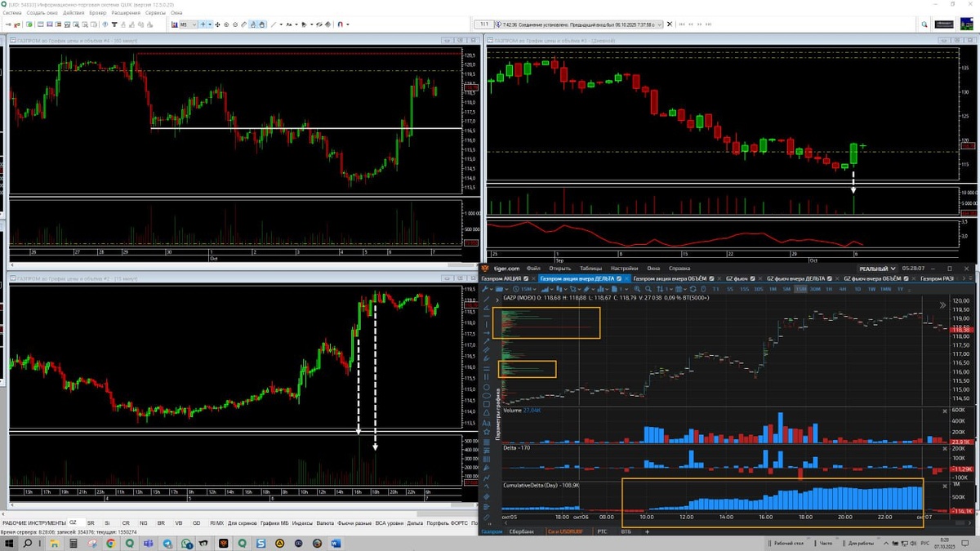Open the РЕАЛЬНЫЙ account mode dropdown
980x551 pixels.
[877, 268]
